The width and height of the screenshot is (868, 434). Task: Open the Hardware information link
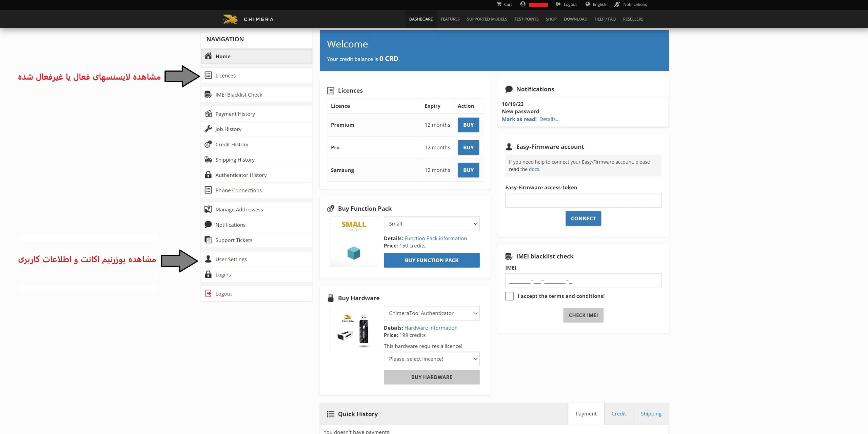431,328
